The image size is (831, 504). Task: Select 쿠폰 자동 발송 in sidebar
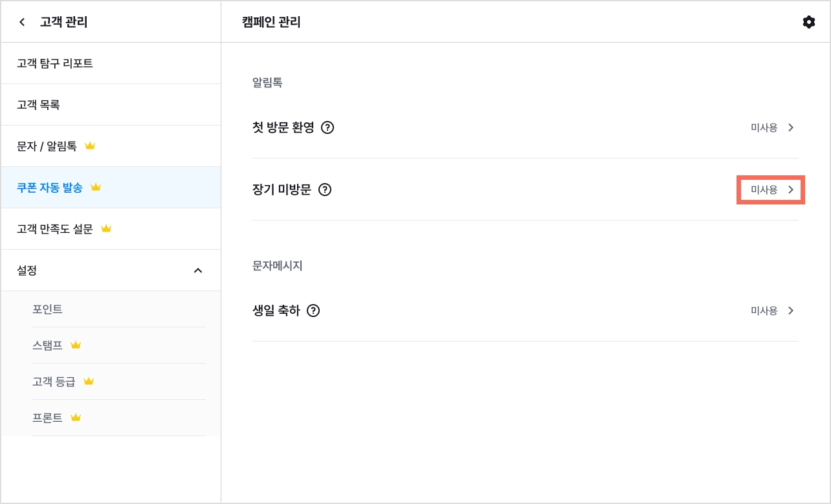click(x=111, y=188)
